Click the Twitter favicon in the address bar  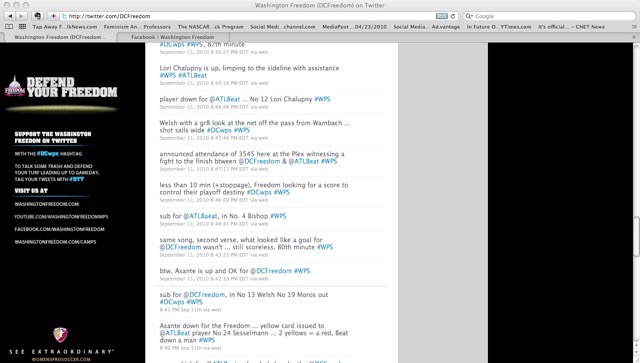pyautogui.click(x=64, y=16)
